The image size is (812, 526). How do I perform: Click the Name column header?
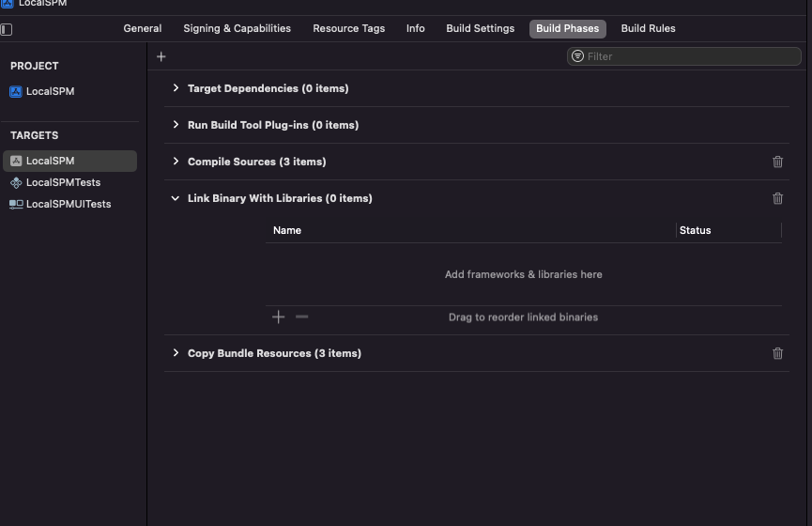point(287,230)
